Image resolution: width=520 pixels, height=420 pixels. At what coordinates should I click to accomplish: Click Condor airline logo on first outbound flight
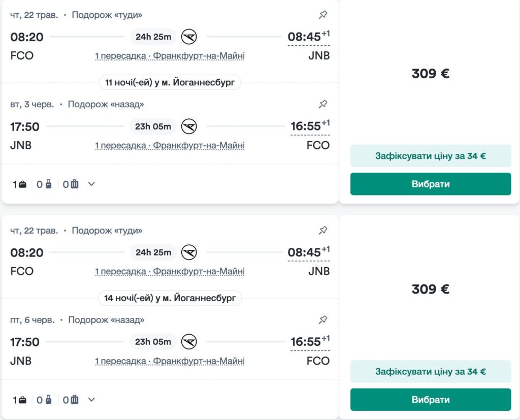[x=189, y=37]
